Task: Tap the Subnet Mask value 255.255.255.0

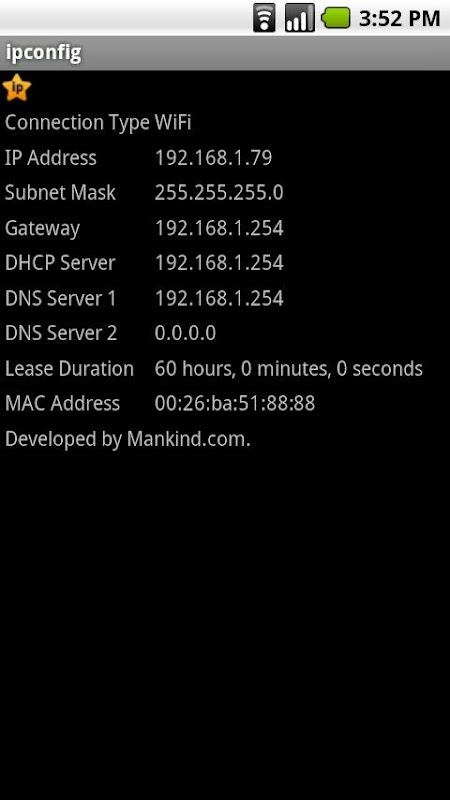Action: (219, 193)
